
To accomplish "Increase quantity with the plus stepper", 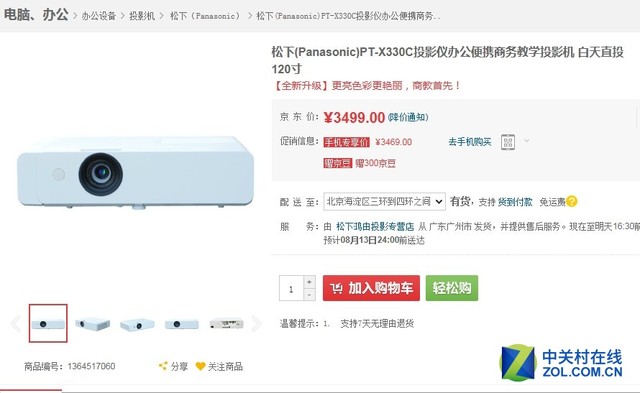I will (x=309, y=282).
